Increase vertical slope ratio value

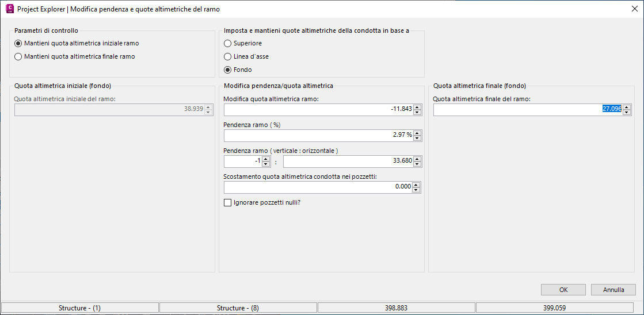point(266,159)
